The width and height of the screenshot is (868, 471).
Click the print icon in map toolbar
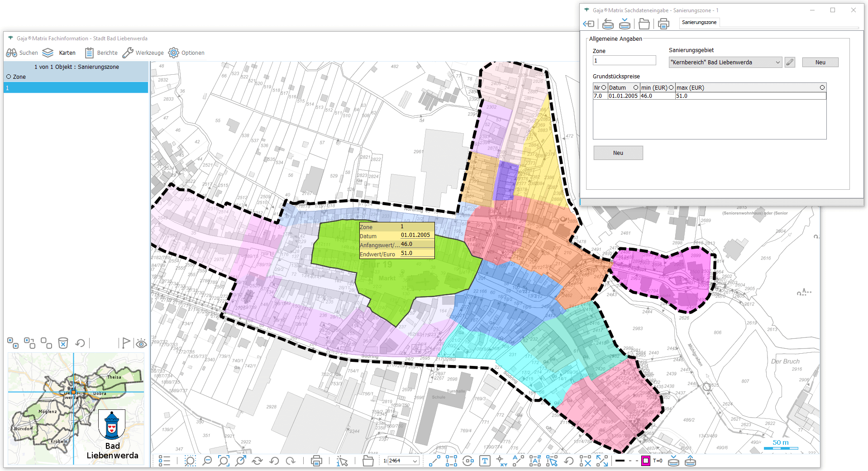pos(316,461)
